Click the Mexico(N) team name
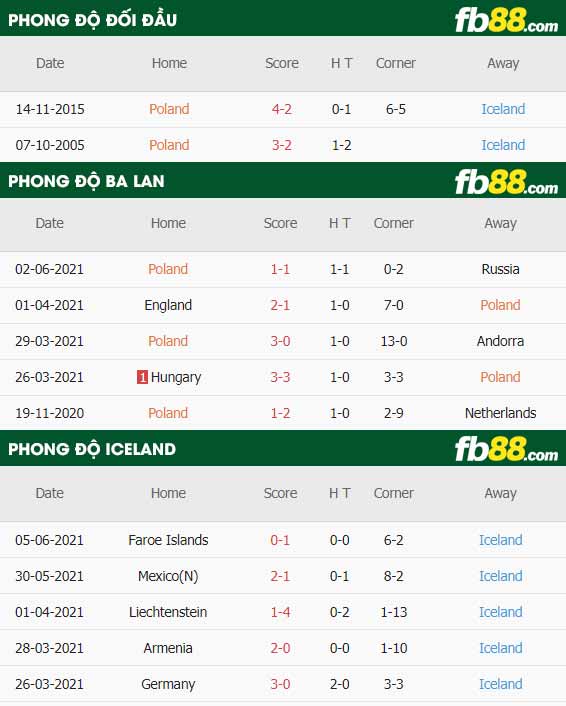The image size is (566, 706). (168, 576)
